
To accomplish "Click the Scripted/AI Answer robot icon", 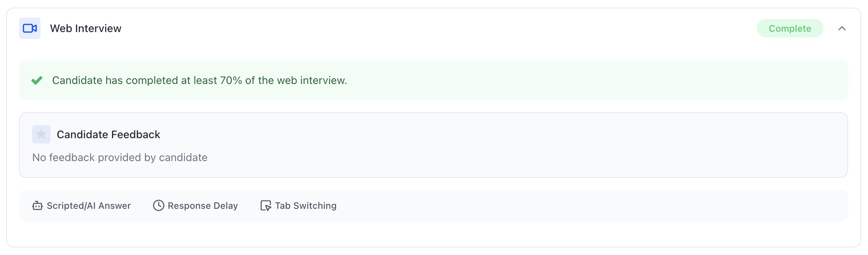I will (x=37, y=206).
